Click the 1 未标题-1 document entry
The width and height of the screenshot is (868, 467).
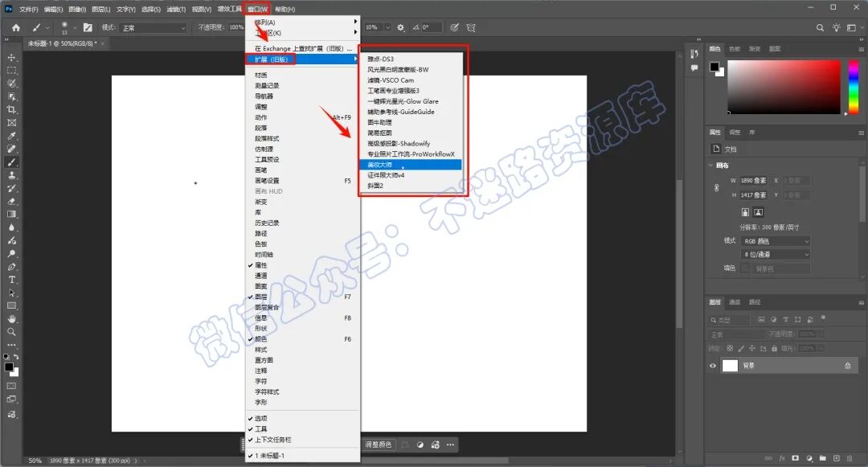click(303, 456)
